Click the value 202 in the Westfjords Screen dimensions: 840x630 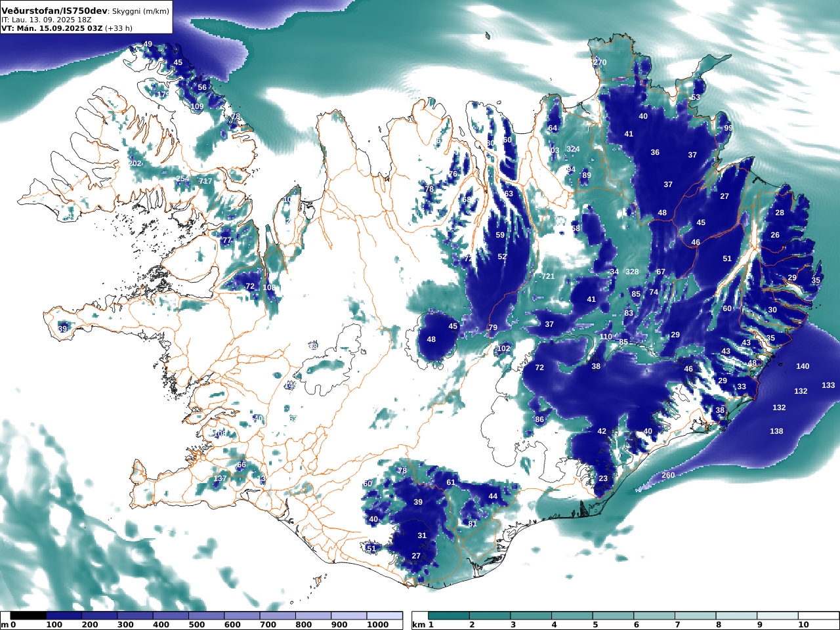tap(135, 163)
